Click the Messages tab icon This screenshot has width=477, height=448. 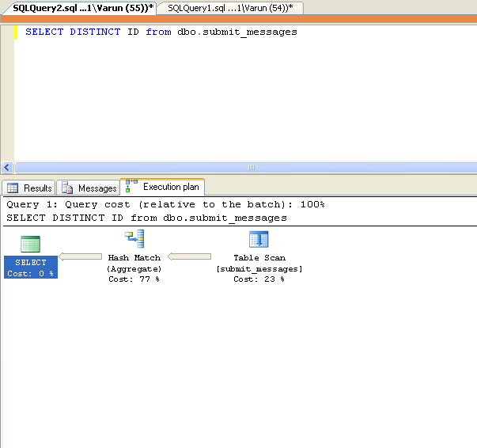(x=67, y=188)
